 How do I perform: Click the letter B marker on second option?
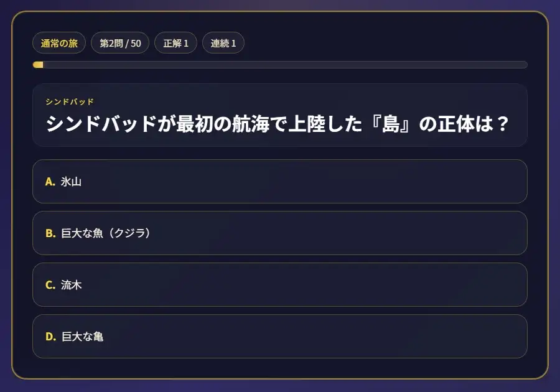[50, 233]
